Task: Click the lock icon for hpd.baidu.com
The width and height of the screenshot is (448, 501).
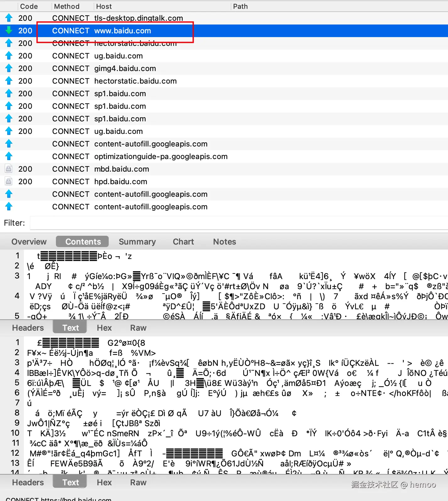Action: pyautogui.click(x=9, y=181)
